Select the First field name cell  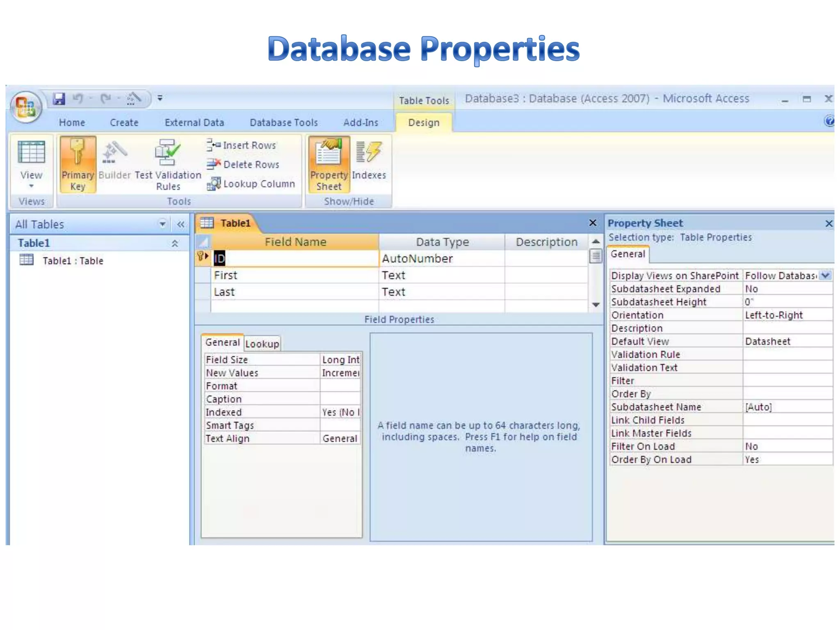(x=295, y=275)
